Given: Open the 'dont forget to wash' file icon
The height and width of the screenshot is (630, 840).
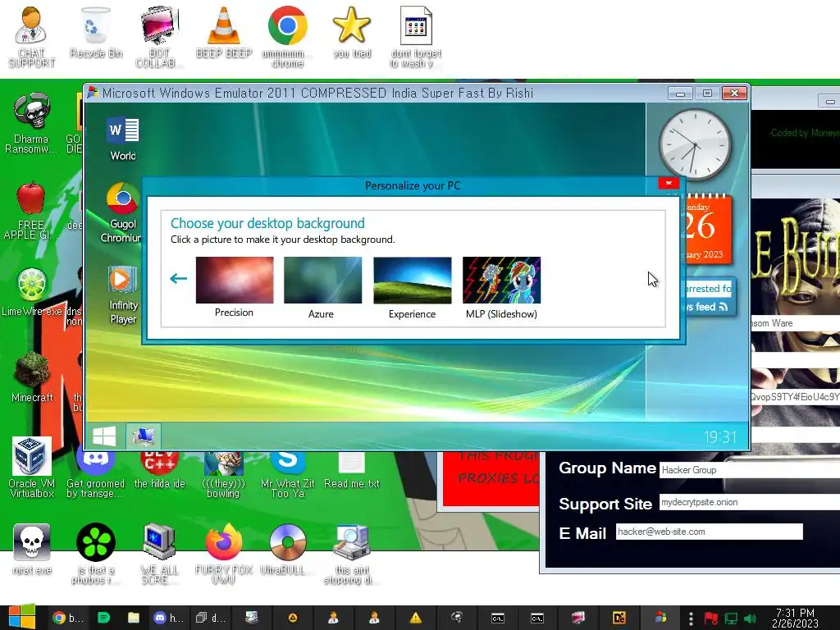Looking at the screenshot, I should pyautogui.click(x=416, y=36).
